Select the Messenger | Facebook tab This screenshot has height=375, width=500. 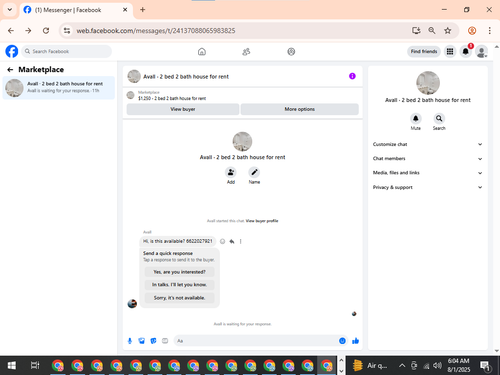tap(76, 10)
